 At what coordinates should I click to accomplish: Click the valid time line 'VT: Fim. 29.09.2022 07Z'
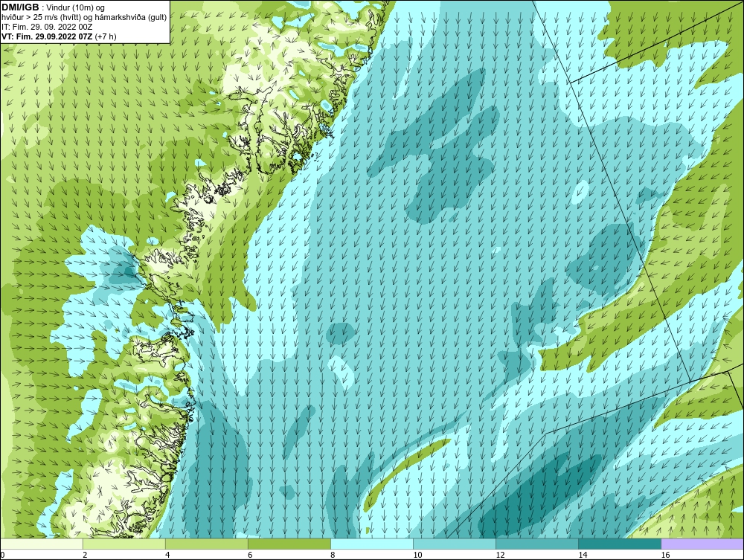48,36
